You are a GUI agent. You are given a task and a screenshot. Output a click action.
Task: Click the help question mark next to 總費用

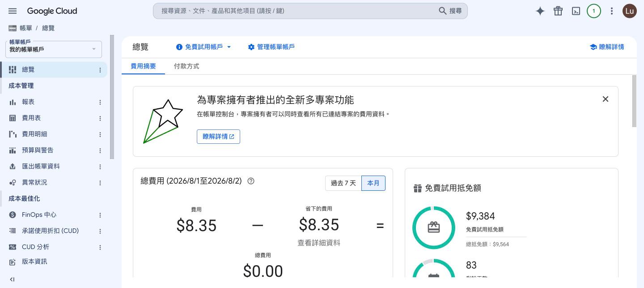[x=251, y=181]
